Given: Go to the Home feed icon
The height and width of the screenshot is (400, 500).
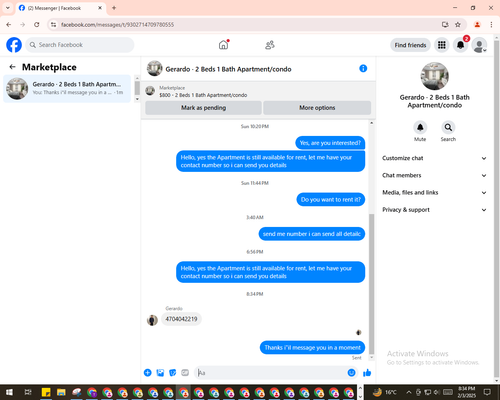Looking at the screenshot, I should (223, 45).
